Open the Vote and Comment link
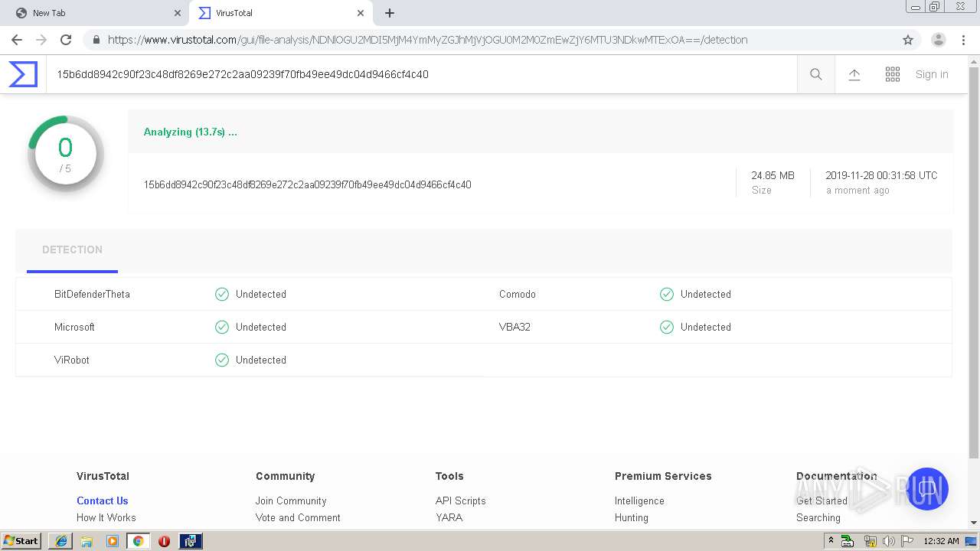980x551 pixels. point(298,517)
